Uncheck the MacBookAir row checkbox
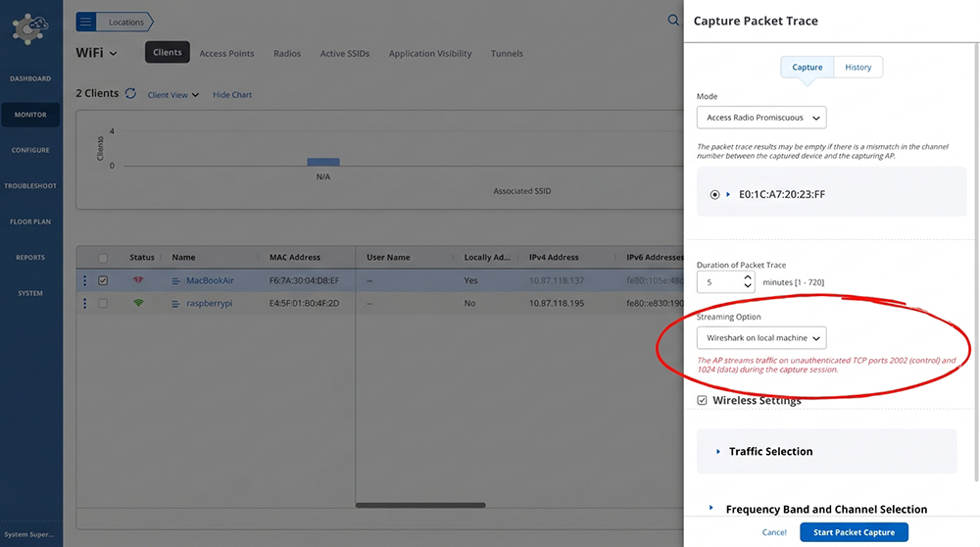 click(x=103, y=280)
